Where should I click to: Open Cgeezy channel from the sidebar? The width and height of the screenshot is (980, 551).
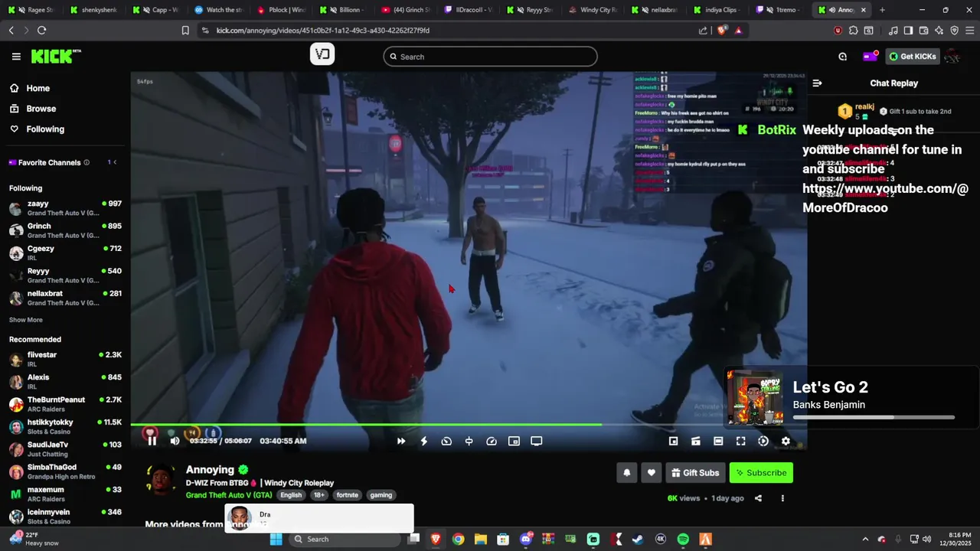point(65,253)
